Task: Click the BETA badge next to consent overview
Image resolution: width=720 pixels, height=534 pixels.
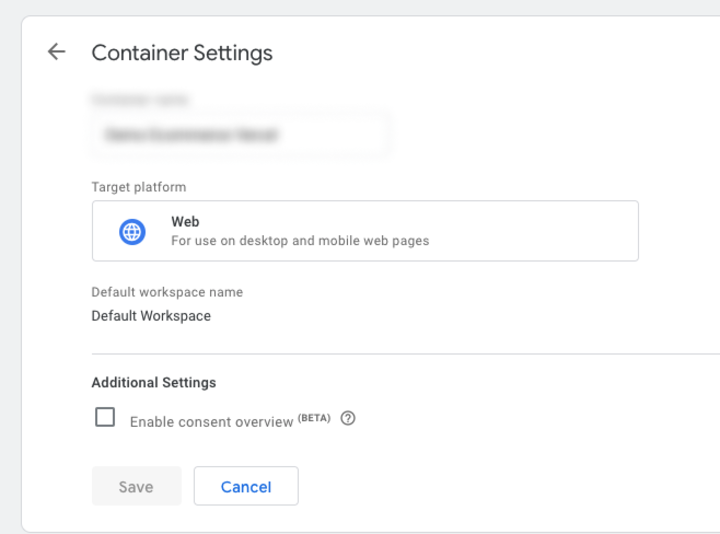Action: (x=314, y=418)
